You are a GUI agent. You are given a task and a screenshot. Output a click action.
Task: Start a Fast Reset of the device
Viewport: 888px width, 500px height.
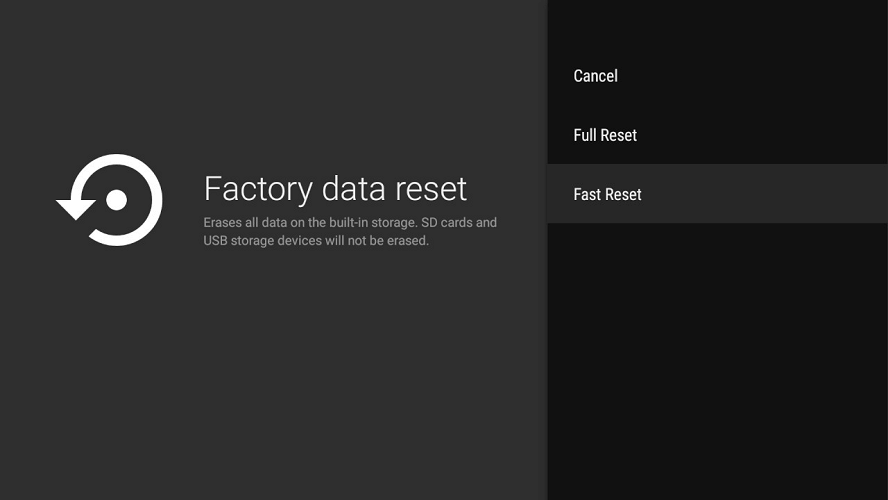click(x=717, y=194)
